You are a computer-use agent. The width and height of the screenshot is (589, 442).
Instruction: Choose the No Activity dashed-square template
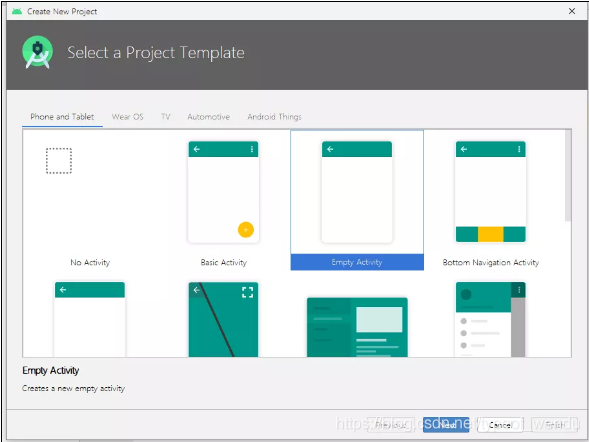pos(59,161)
